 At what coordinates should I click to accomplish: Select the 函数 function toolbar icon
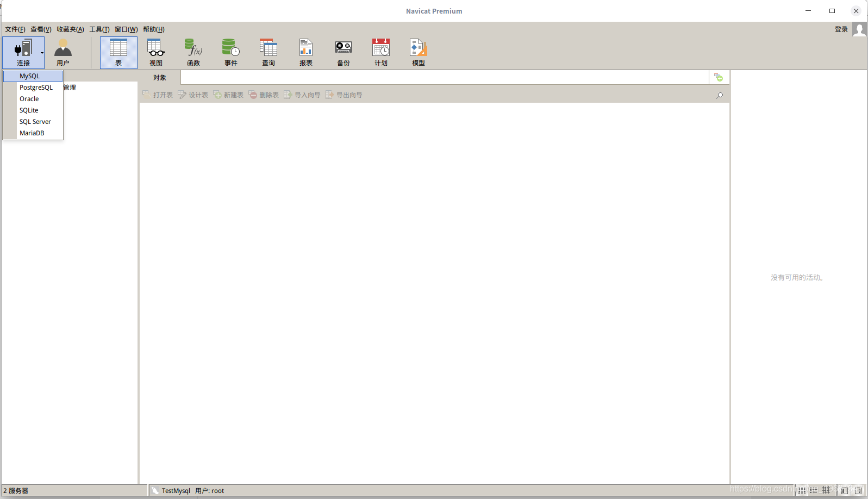tap(193, 52)
